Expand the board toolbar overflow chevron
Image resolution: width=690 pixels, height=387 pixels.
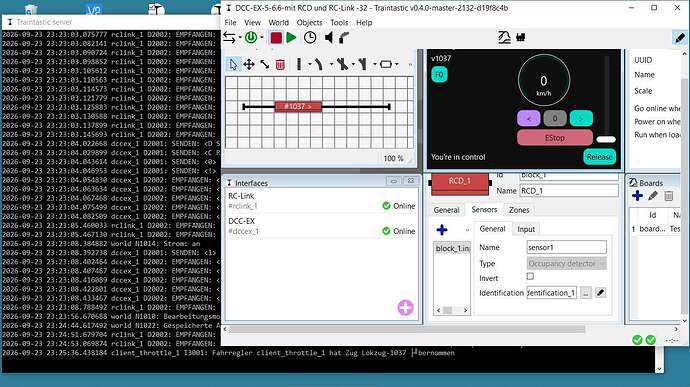(410, 65)
